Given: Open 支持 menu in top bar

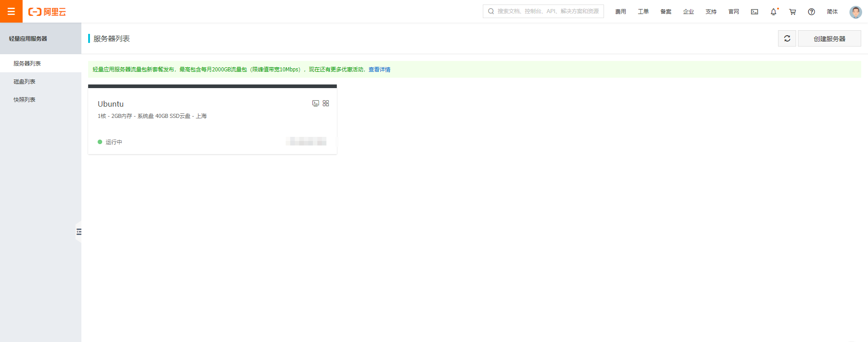Looking at the screenshot, I should (x=711, y=12).
